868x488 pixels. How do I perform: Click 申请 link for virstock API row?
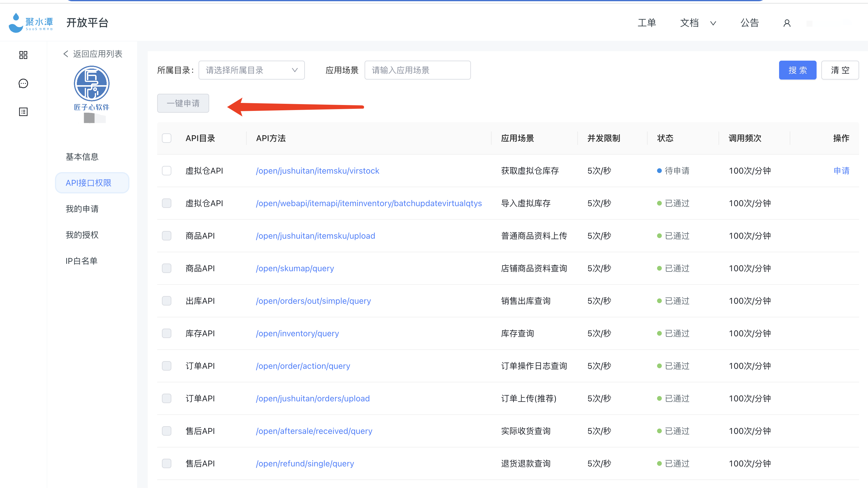(x=841, y=171)
